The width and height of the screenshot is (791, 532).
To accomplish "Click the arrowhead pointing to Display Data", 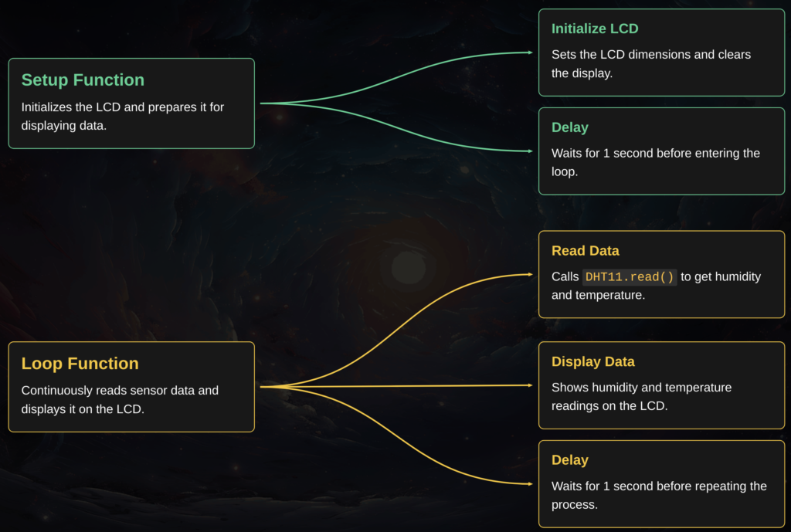I will [530, 385].
